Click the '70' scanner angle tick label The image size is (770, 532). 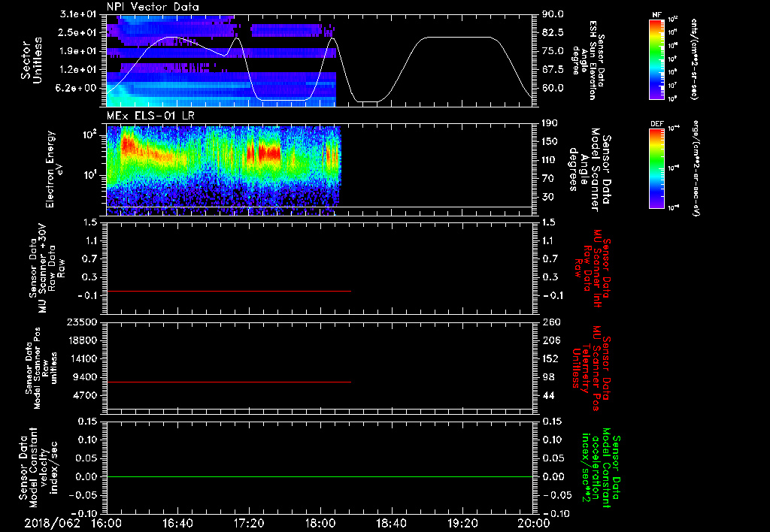tap(548, 179)
